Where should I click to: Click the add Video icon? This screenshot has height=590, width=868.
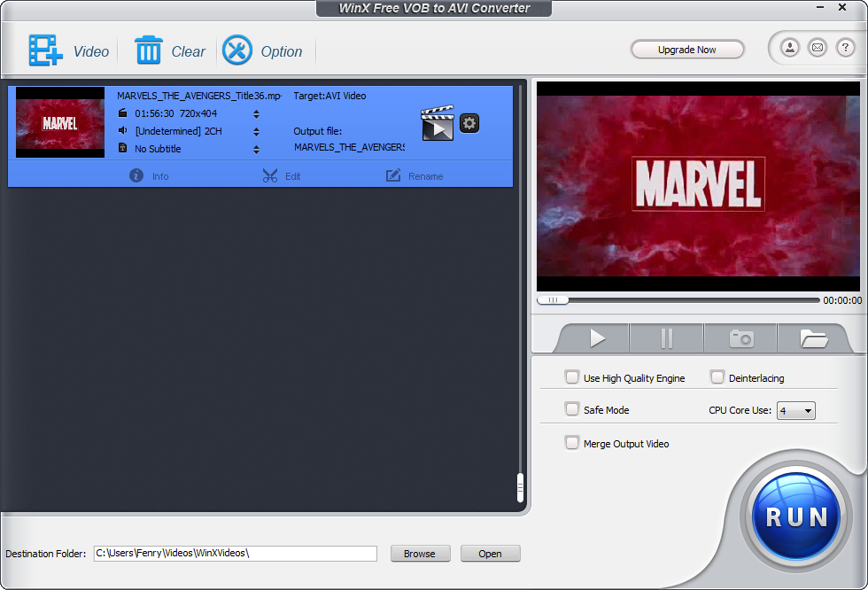[46, 50]
